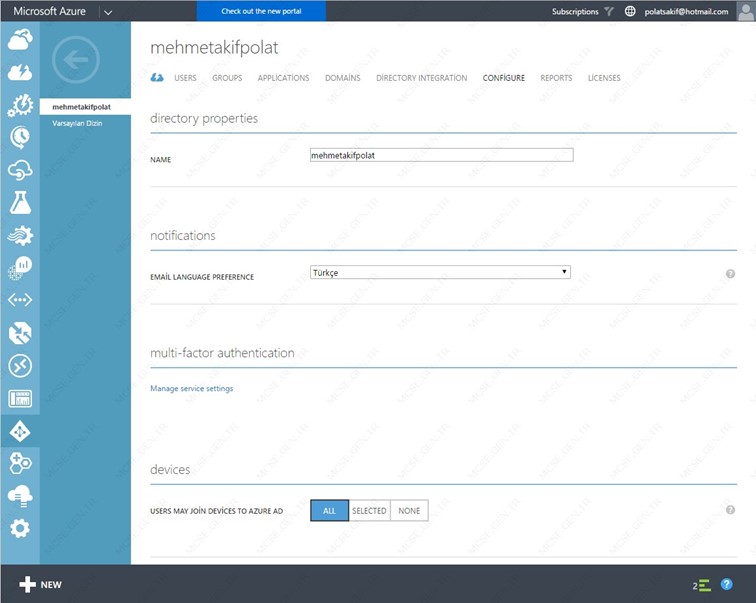Click Manage service settings link
756x603 pixels.
click(x=191, y=388)
